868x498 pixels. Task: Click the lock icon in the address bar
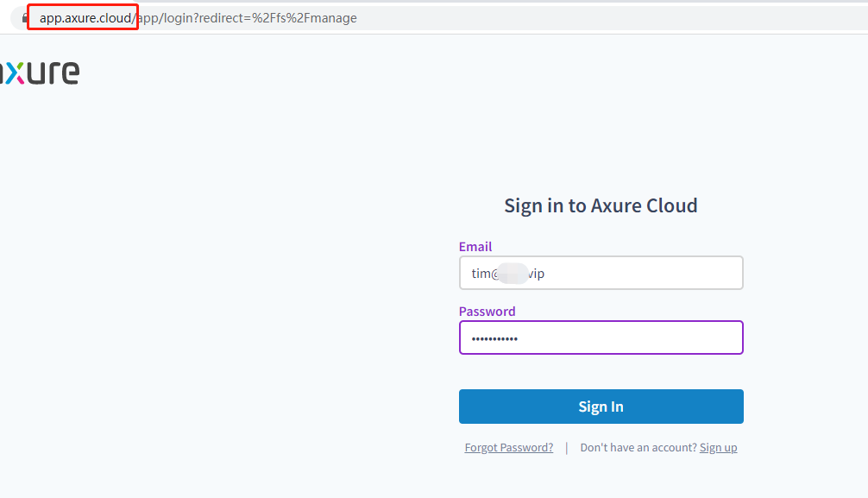24,18
